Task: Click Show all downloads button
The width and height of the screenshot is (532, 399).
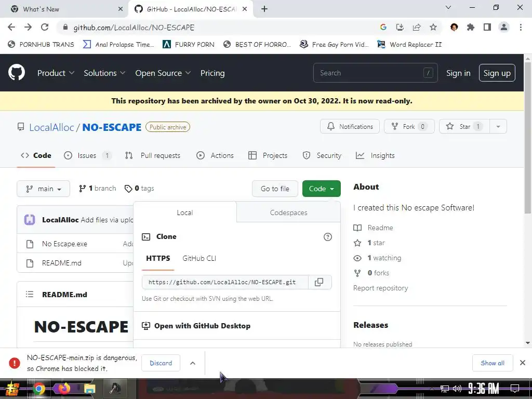Action: (x=493, y=363)
